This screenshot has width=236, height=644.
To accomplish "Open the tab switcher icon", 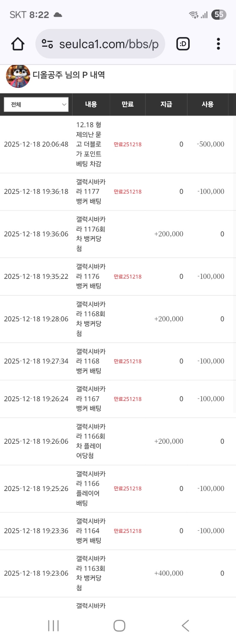I will click(x=183, y=44).
